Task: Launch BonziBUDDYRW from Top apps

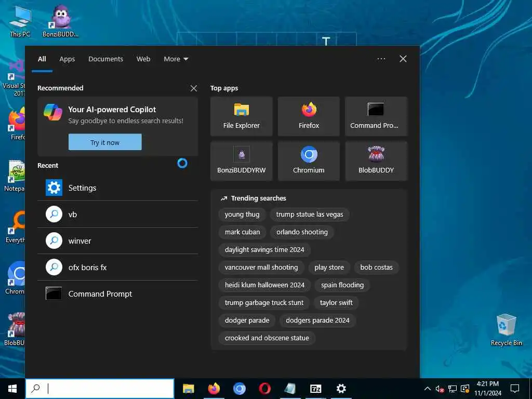Action: 241,161
